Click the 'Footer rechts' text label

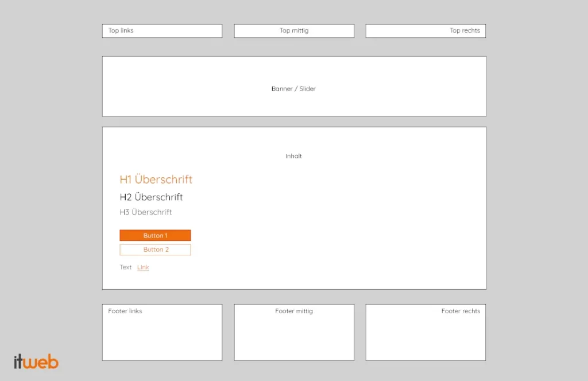(461, 311)
